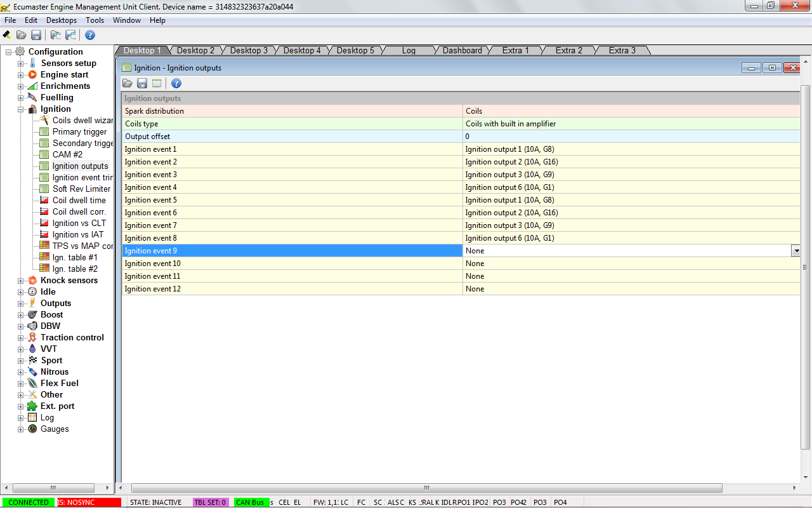Switch to the Log tab

point(409,50)
